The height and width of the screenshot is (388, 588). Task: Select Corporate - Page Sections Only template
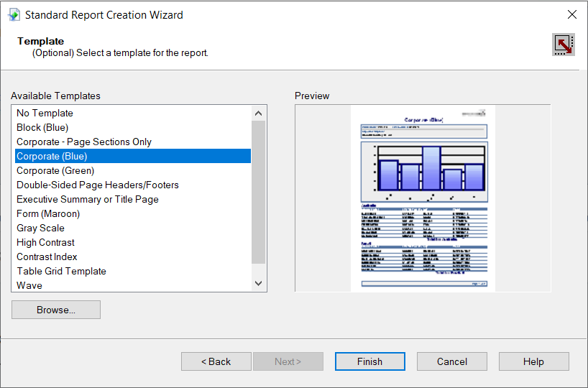[x=84, y=142]
